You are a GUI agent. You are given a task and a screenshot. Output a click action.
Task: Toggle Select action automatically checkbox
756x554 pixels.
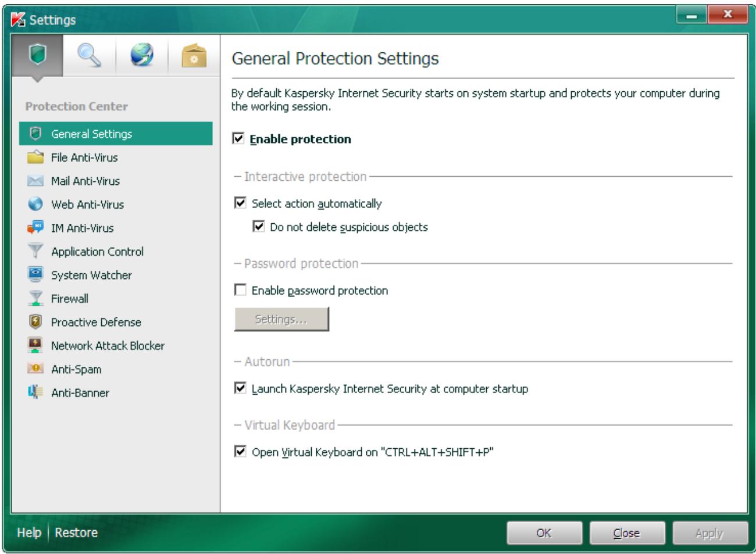point(240,203)
